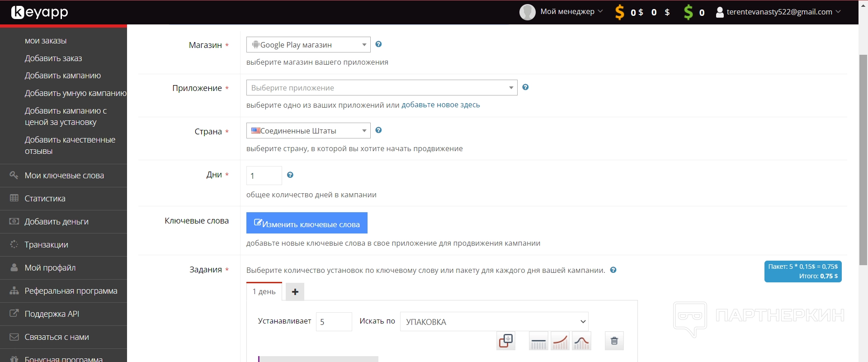Go to мои заказы in the sidebar
Image resolution: width=868 pixels, height=362 pixels.
[x=46, y=41]
